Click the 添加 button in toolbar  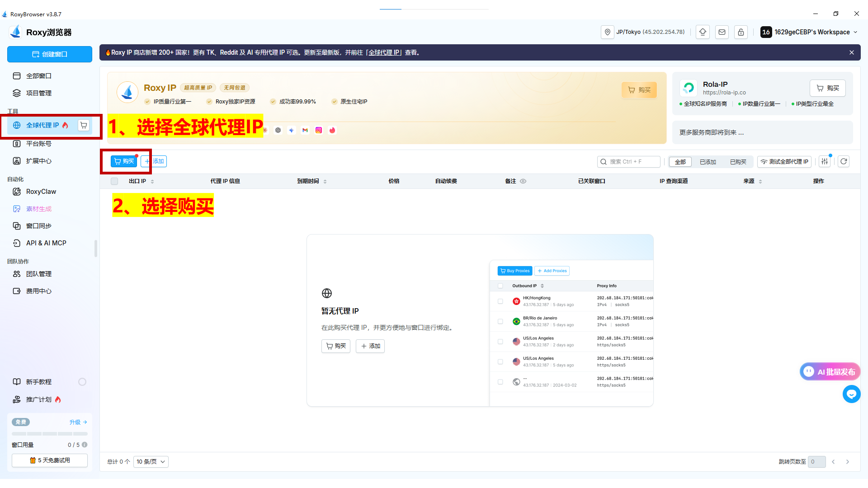pyautogui.click(x=154, y=161)
